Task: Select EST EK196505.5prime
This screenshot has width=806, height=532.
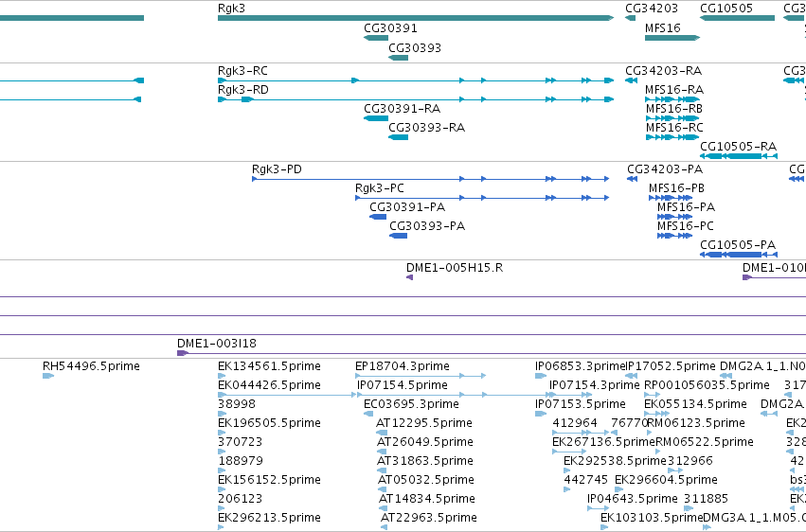Action: click(222, 434)
